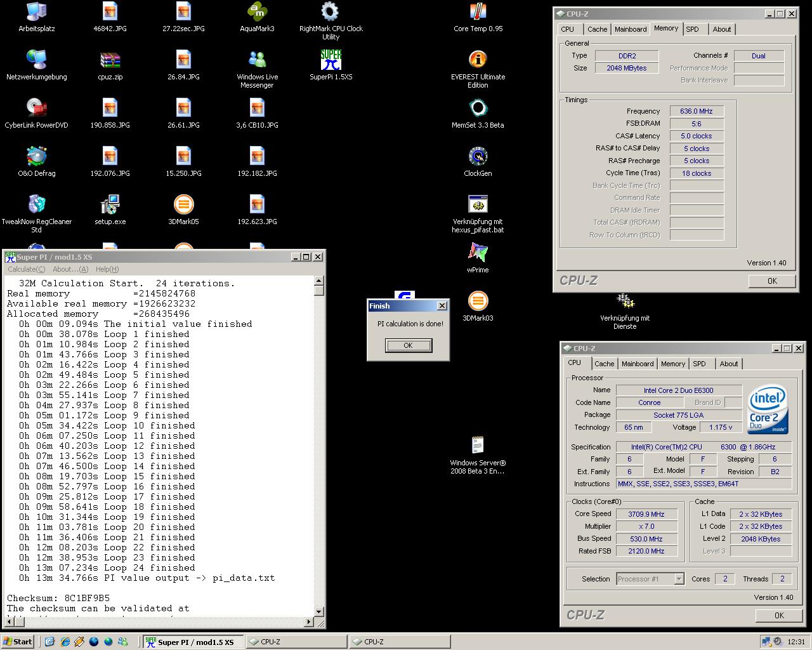
Task: Open the Windows Start menu
Action: pos(18,642)
